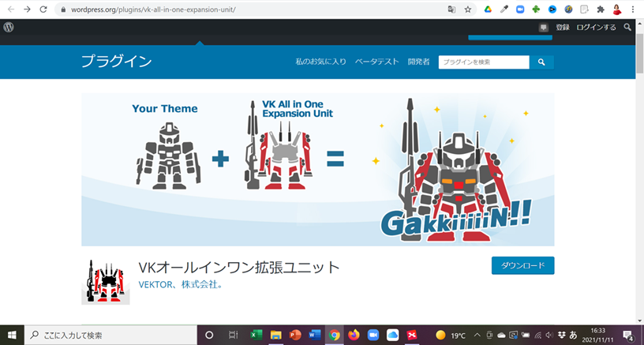Click the プラグイン heading link
The width and height of the screenshot is (644, 345).
point(117,62)
